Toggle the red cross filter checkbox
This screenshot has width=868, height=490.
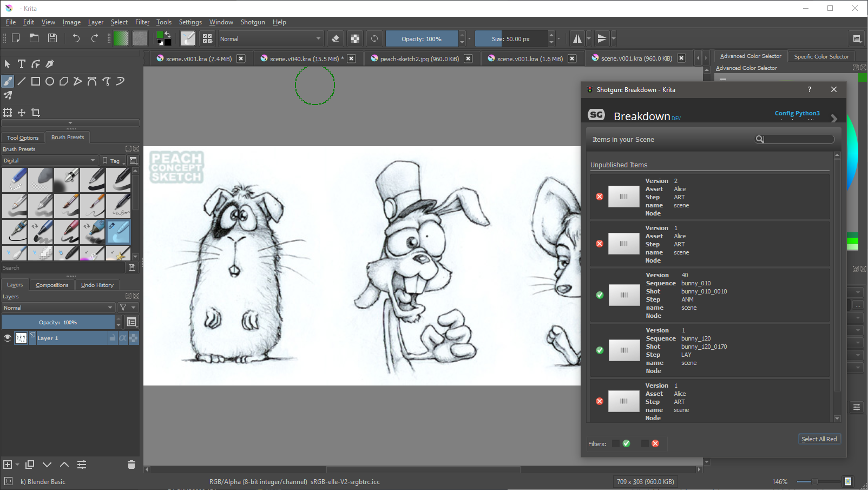[645, 443]
